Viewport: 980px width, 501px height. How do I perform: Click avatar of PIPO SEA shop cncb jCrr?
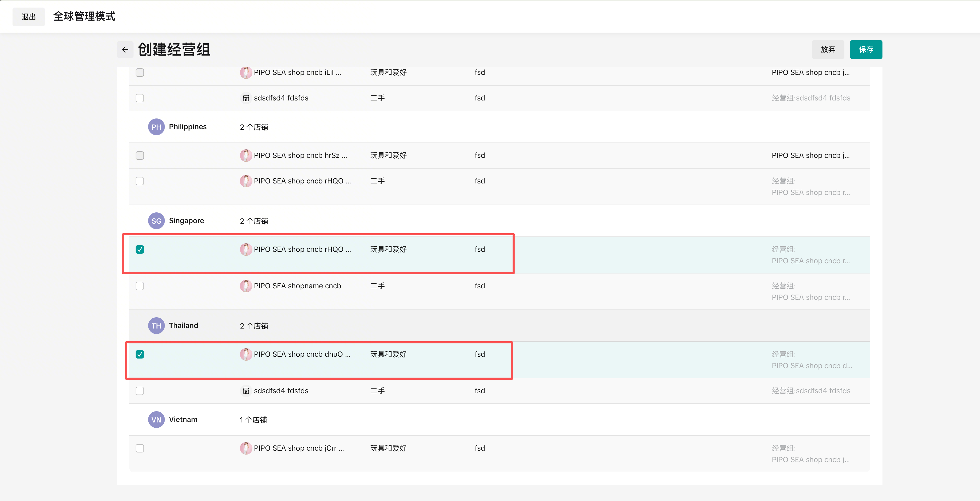(246, 448)
